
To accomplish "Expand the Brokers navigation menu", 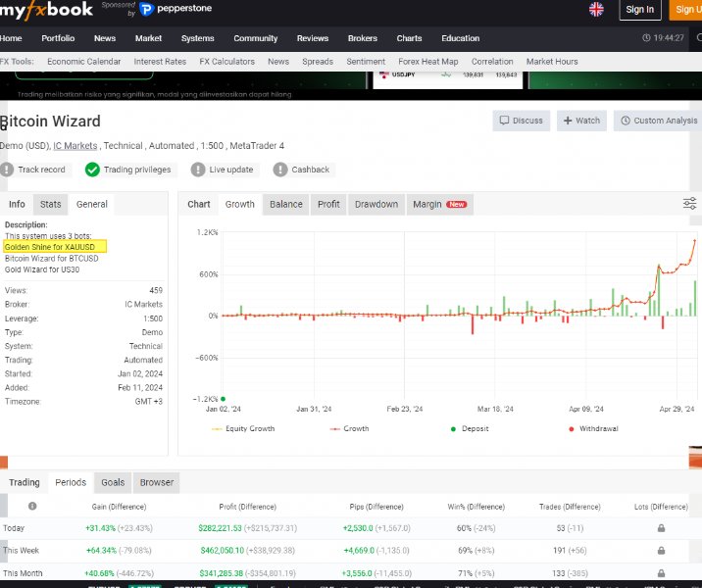I will point(362,38).
